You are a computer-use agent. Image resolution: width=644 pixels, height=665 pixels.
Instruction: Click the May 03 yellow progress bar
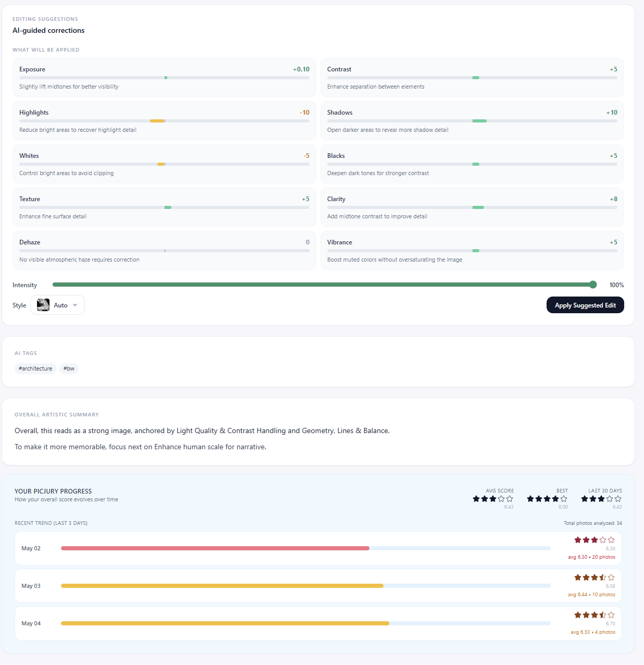pyautogui.click(x=222, y=586)
